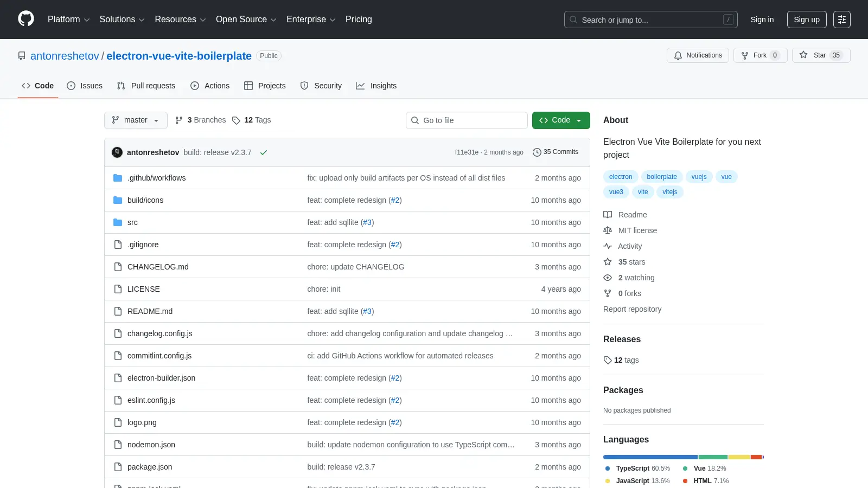Click the tag icon next to 12 Tags
Screen dimensions: 868x488
[x=236, y=120]
